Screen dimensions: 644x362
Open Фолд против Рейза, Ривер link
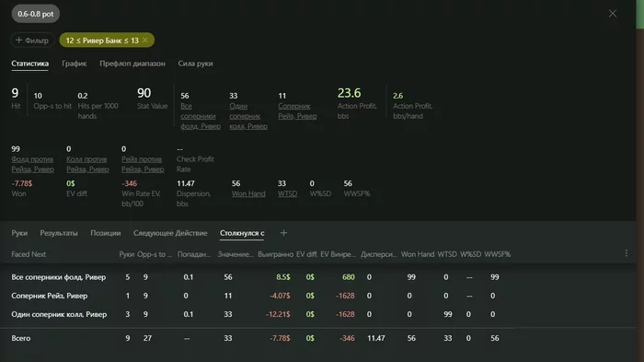32,164
